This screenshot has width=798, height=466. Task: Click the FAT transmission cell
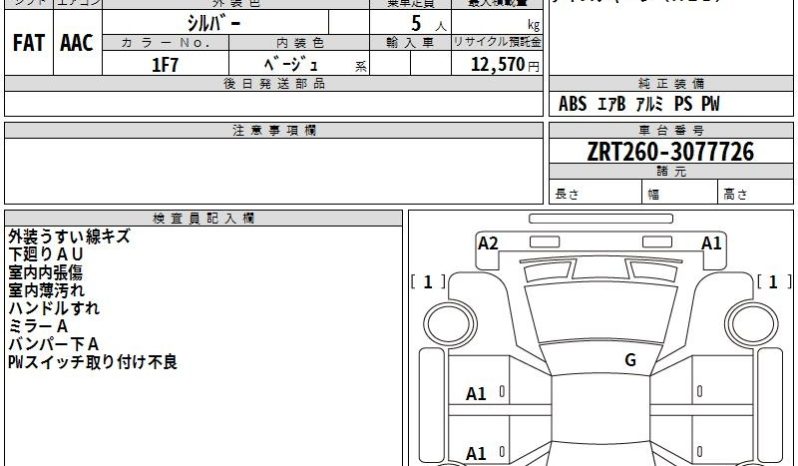coord(27,44)
